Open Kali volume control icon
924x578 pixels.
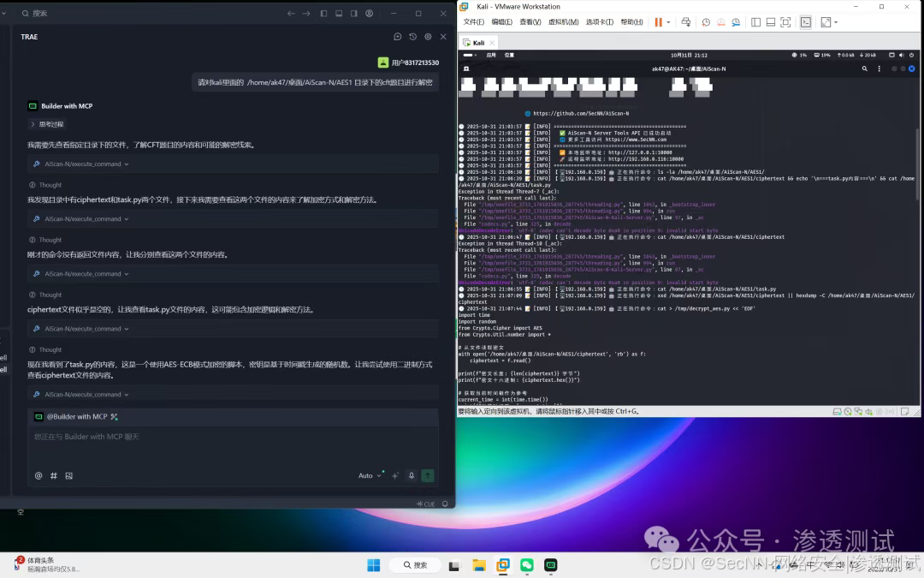tap(902, 55)
